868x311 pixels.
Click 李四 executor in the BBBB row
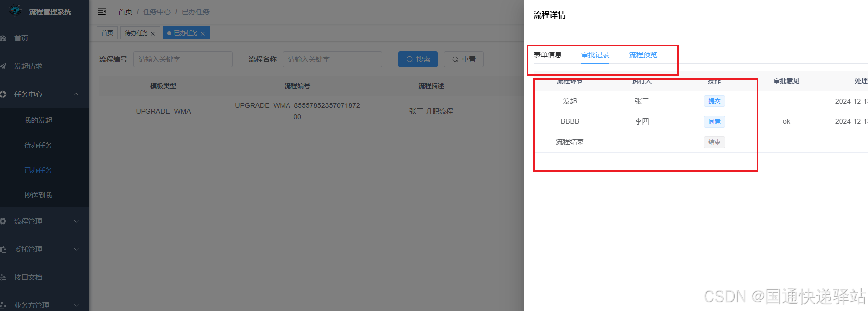tap(642, 121)
